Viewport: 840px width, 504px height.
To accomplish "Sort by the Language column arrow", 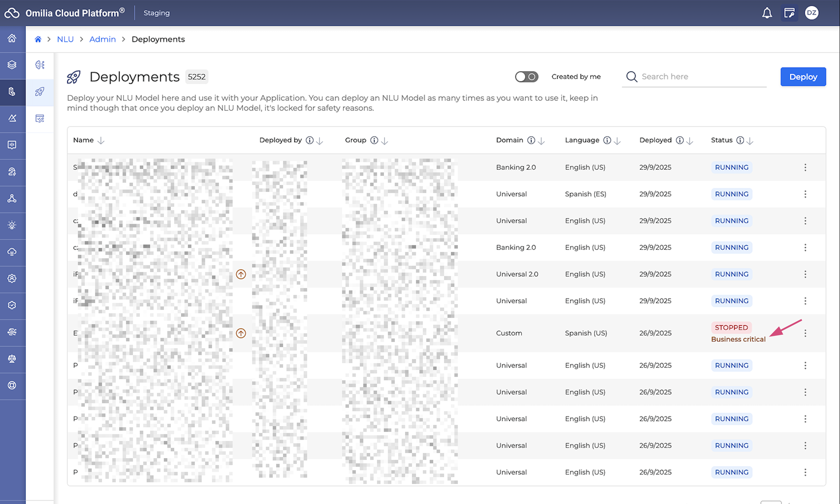I will 617,141.
